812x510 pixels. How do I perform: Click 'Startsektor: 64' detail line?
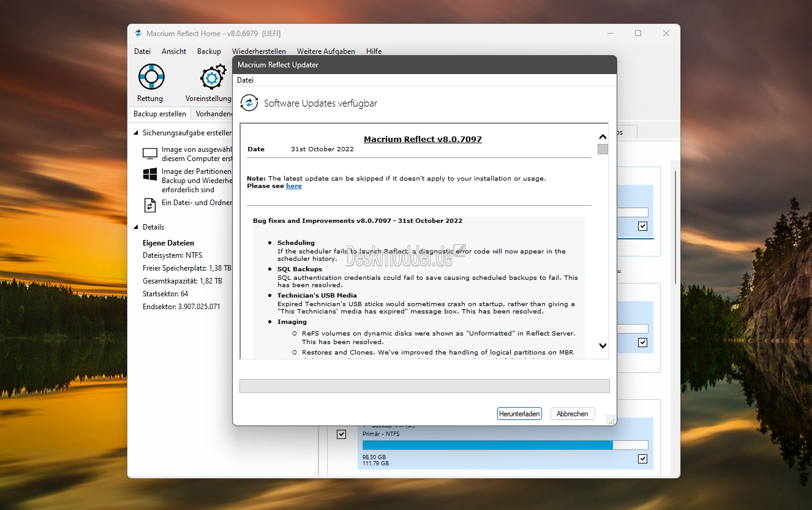tap(165, 294)
